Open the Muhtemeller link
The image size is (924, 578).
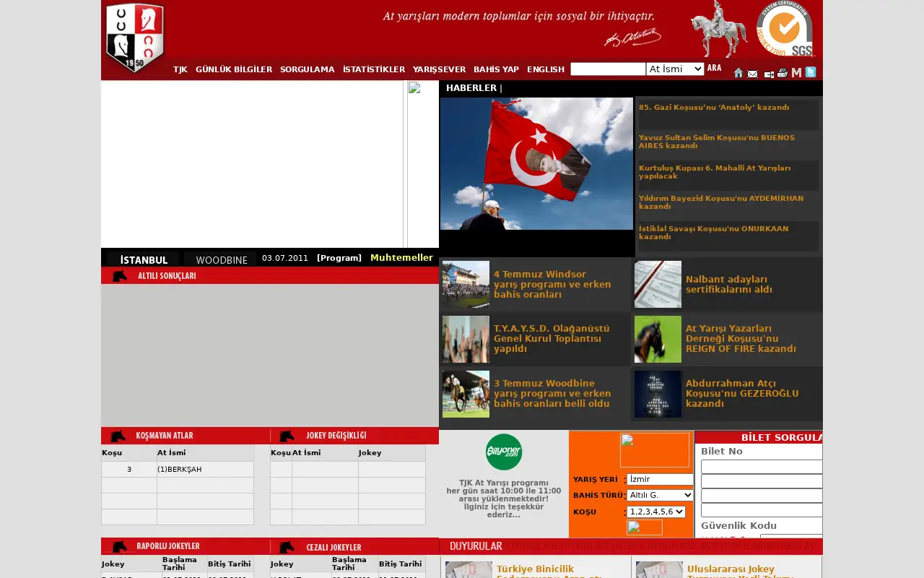(401, 258)
